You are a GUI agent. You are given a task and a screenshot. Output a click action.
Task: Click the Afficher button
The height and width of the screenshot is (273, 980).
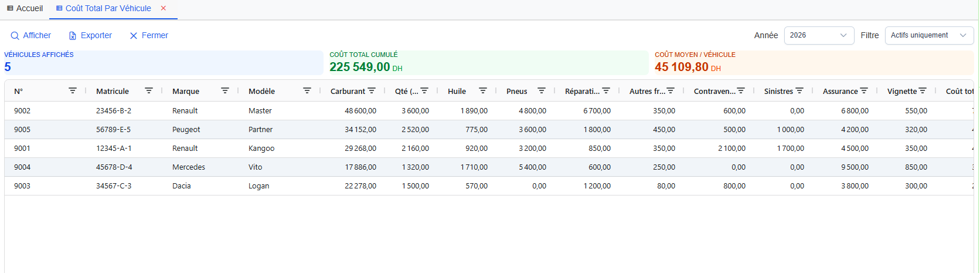click(31, 35)
